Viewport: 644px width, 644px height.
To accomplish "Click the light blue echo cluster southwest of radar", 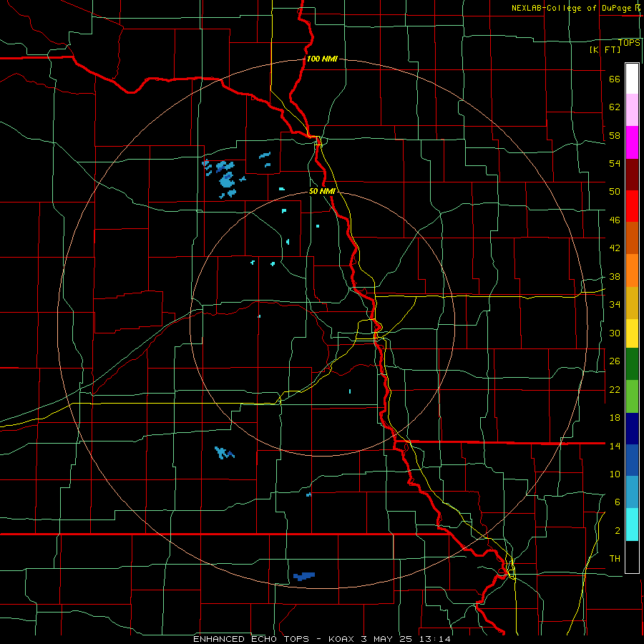I will coord(224,453).
